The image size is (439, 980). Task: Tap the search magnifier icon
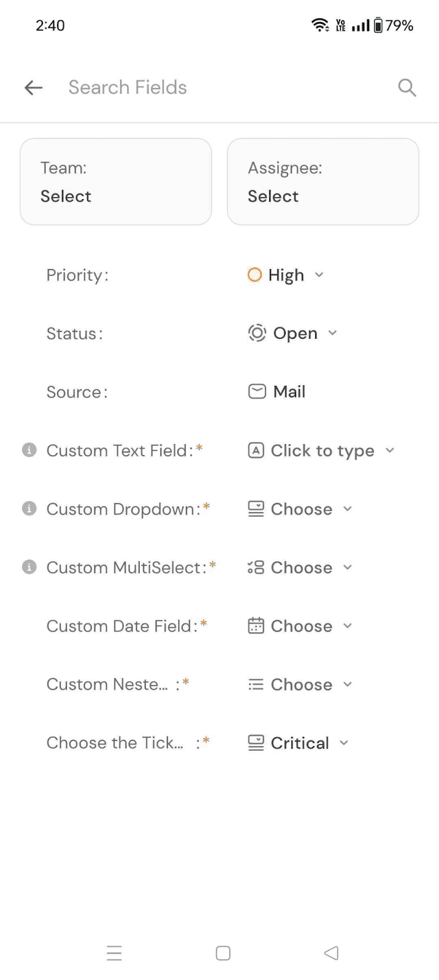tap(407, 88)
